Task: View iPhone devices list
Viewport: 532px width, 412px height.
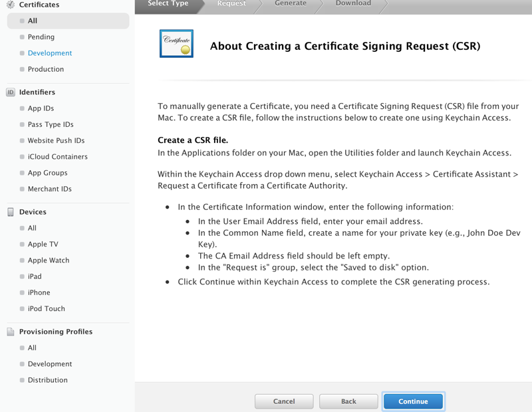Action: click(x=39, y=292)
